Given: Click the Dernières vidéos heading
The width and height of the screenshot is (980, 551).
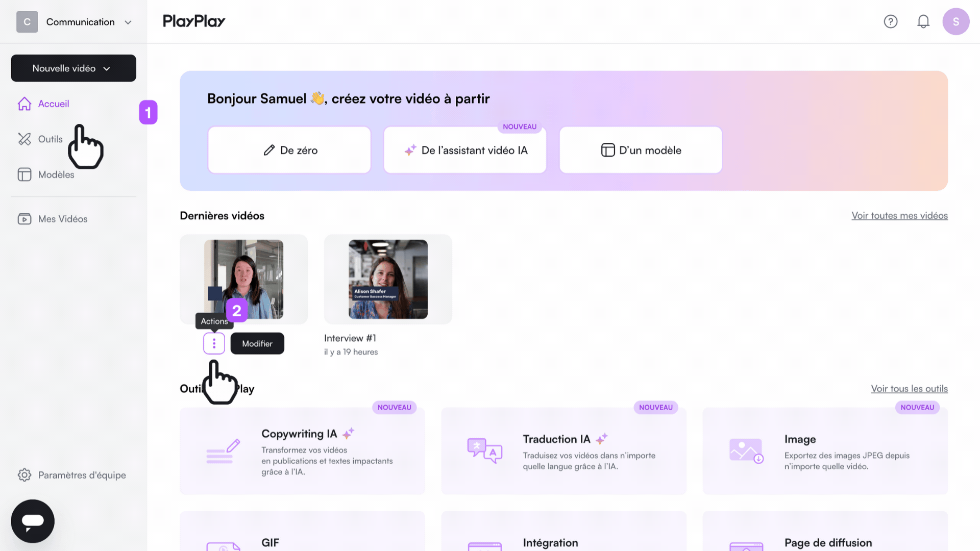Looking at the screenshot, I should (222, 216).
